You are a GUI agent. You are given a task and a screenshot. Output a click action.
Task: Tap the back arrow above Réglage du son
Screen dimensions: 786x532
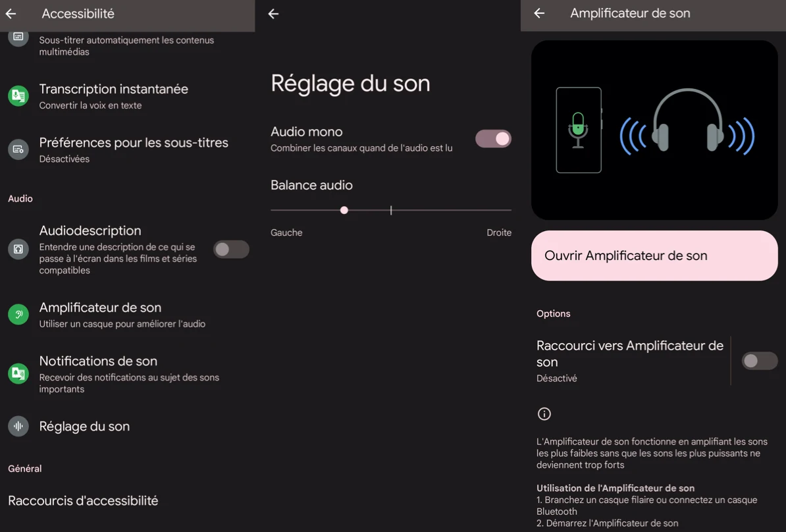point(273,14)
